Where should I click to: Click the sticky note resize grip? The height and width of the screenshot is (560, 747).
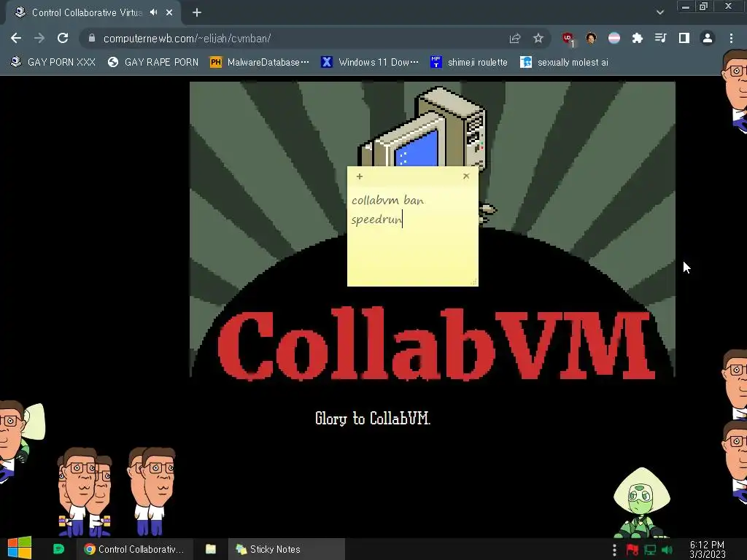(473, 282)
